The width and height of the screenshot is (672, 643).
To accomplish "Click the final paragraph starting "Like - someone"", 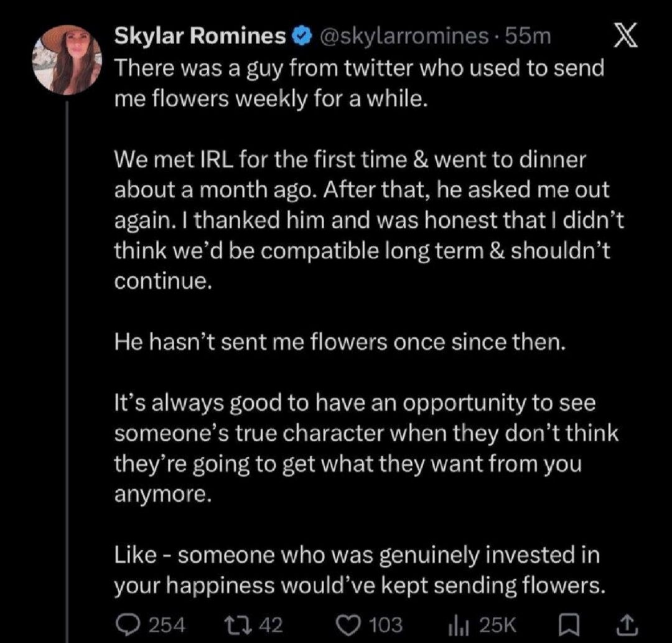I will tap(360, 570).
